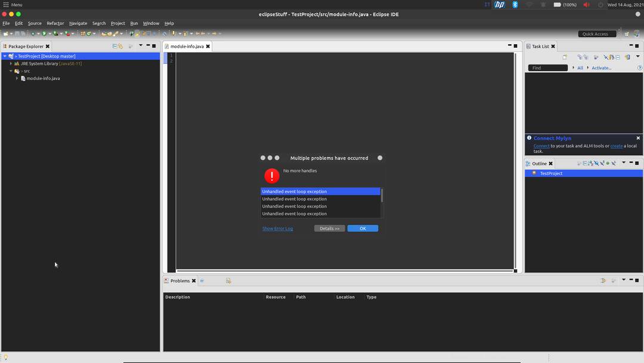Click Activate... link in Task List
The width and height of the screenshot is (644, 363).
pos(601,68)
